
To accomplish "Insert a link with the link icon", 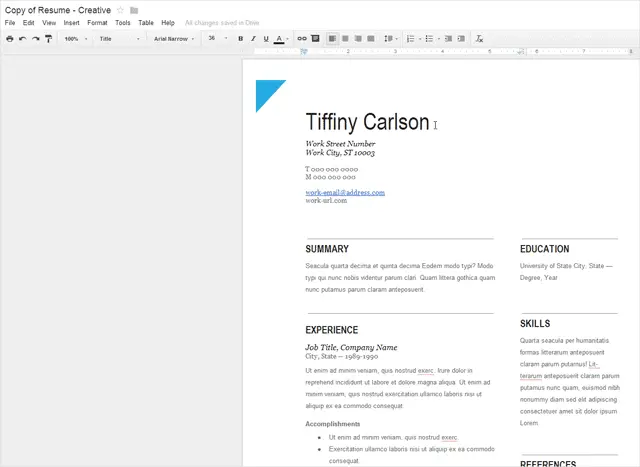I will [x=302, y=39].
